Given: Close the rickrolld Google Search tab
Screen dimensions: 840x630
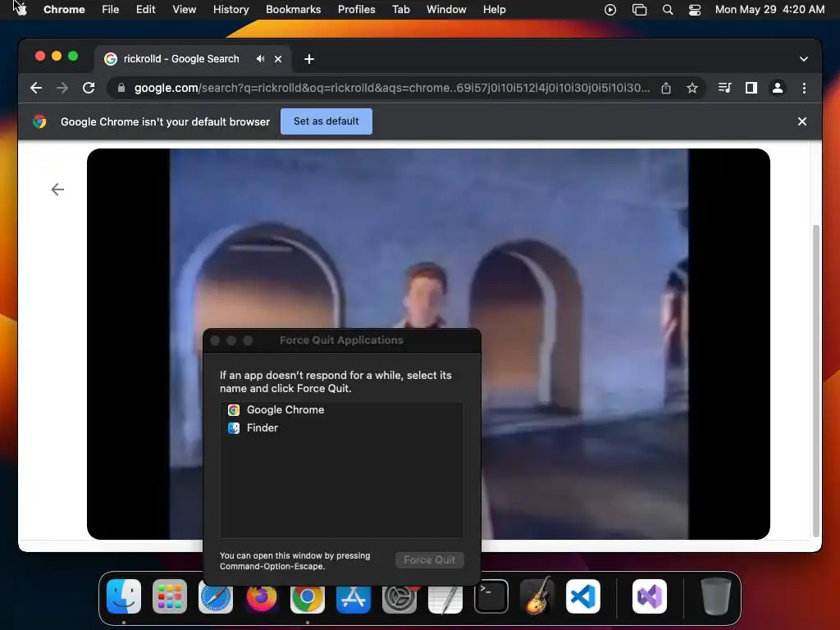Looking at the screenshot, I should click(x=278, y=59).
